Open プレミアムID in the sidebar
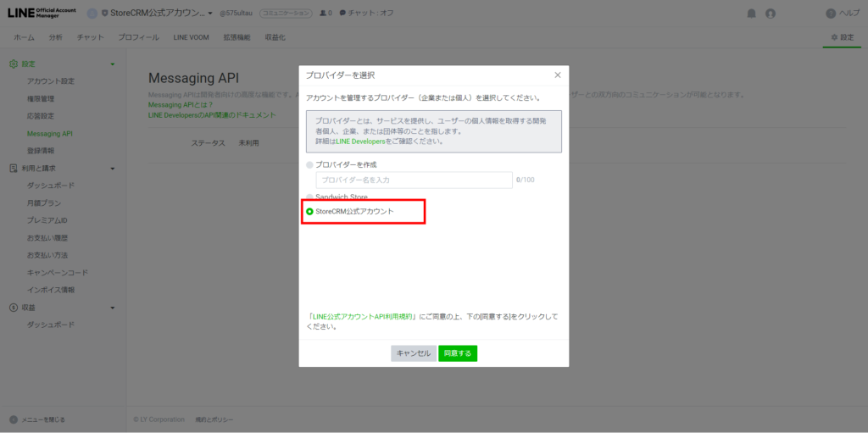The width and height of the screenshot is (868, 433). click(x=47, y=220)
